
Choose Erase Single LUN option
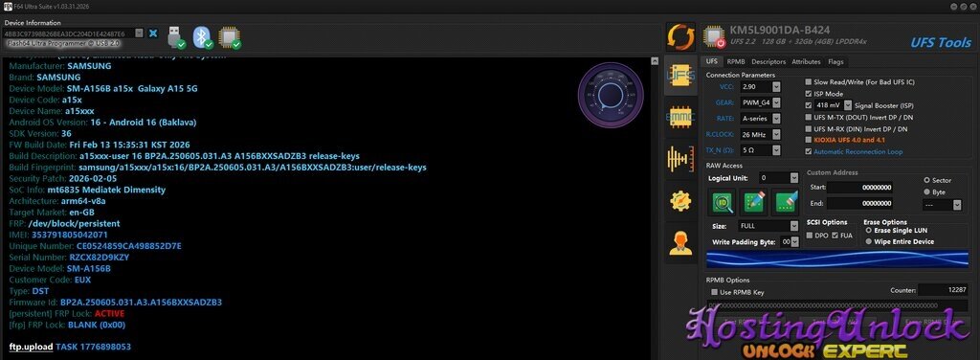869,231
